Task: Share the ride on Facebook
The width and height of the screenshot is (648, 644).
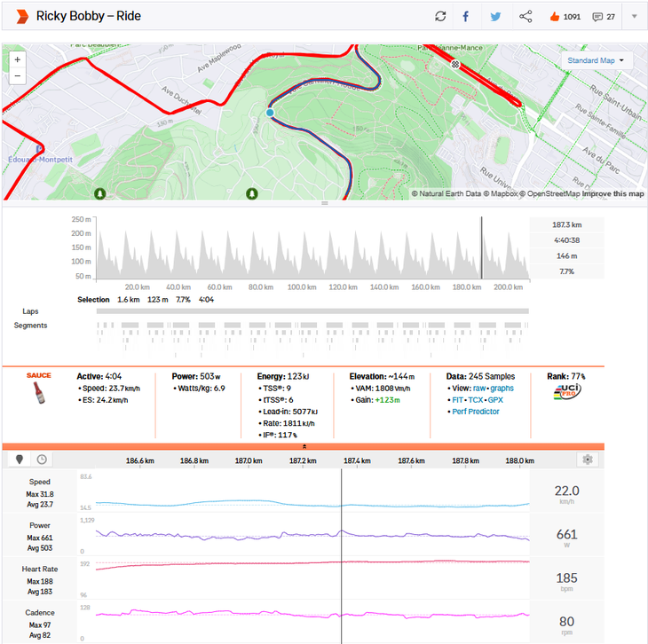Action: [466, 16]
